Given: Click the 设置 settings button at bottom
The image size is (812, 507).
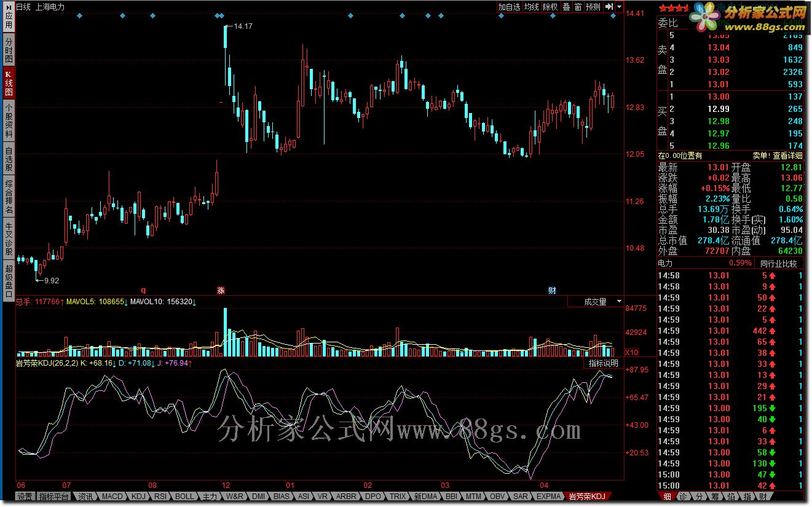Looking at the screenshot, I should click(x=25, y=497).
